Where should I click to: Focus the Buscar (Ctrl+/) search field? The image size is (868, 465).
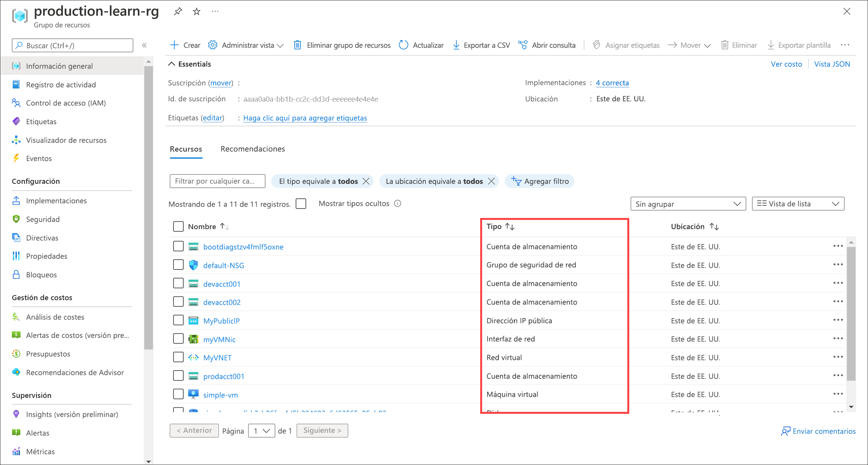73,45
